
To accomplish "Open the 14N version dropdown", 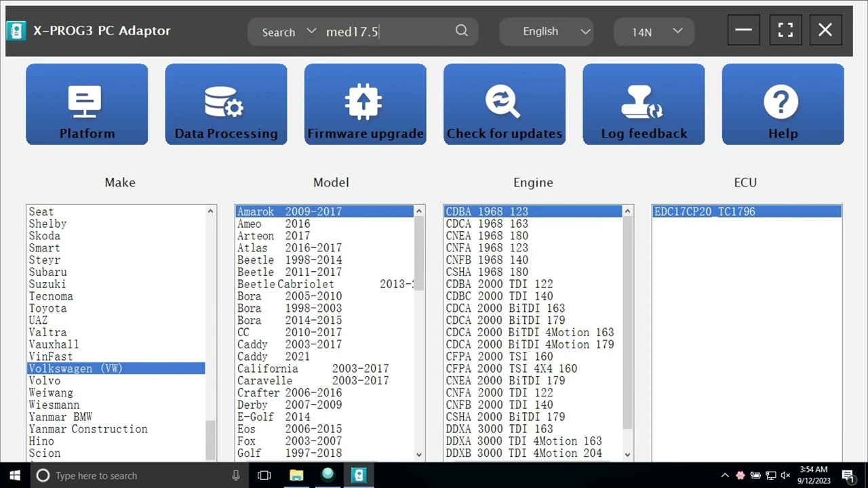I will [654, 31].
